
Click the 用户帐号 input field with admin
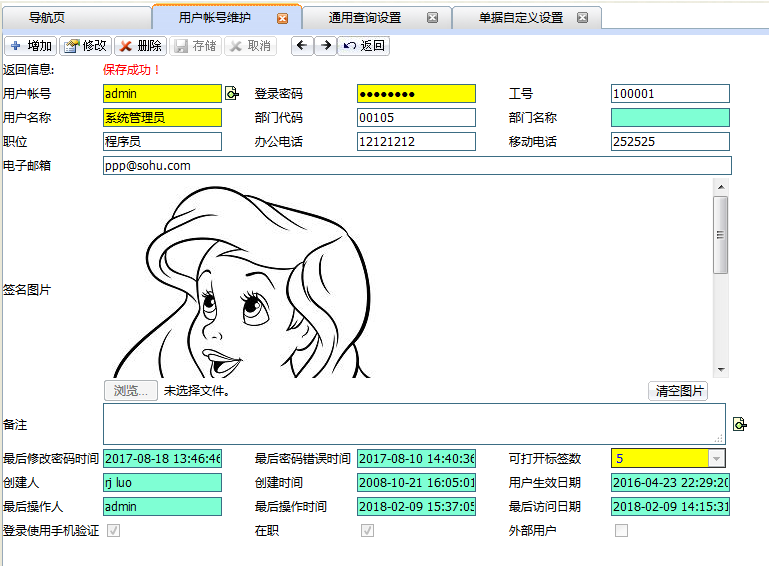162,94
